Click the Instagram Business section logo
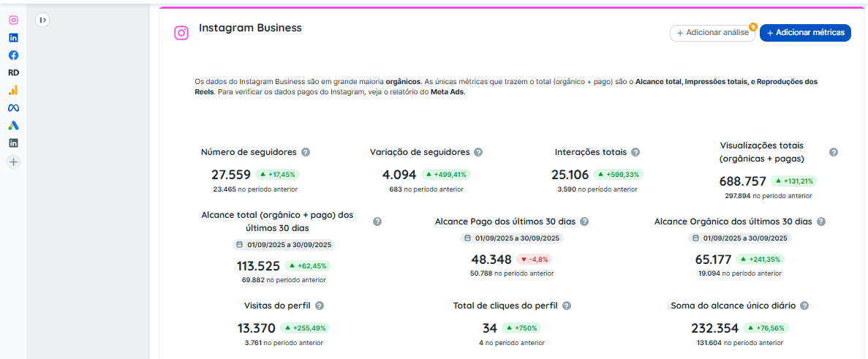The image size is (868, 359). [181, 33]
